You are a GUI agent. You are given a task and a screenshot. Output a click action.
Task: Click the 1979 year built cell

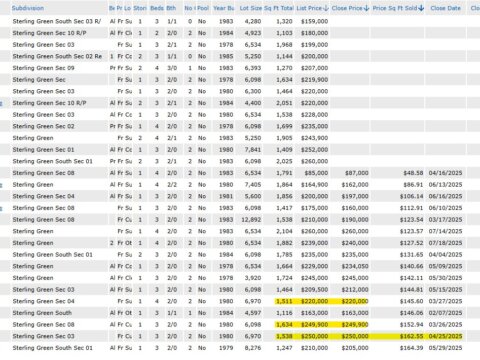(226, 348)
